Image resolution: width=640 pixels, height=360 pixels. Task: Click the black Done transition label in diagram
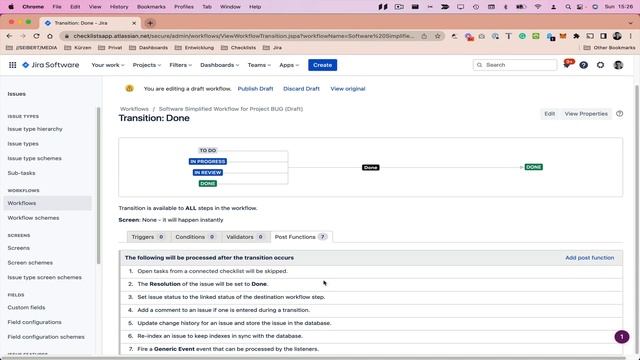click(371, 167)
